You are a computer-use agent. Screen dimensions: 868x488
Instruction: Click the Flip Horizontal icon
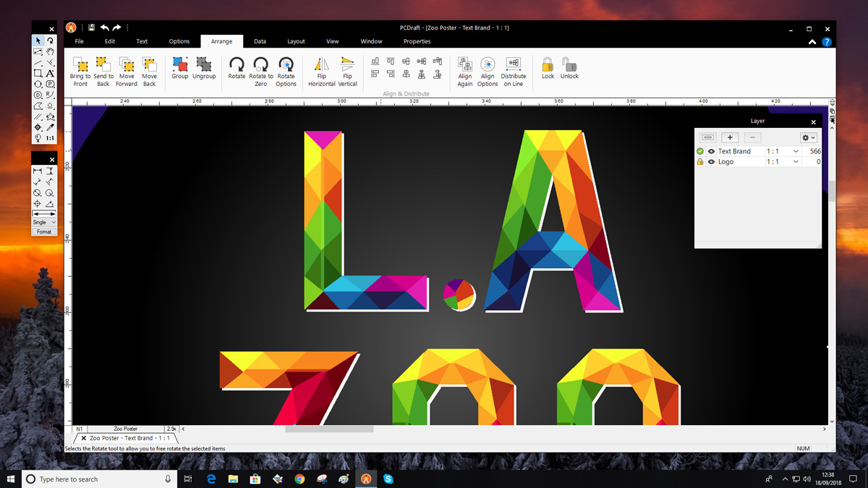pyautogui.click(x=322, y=66)
